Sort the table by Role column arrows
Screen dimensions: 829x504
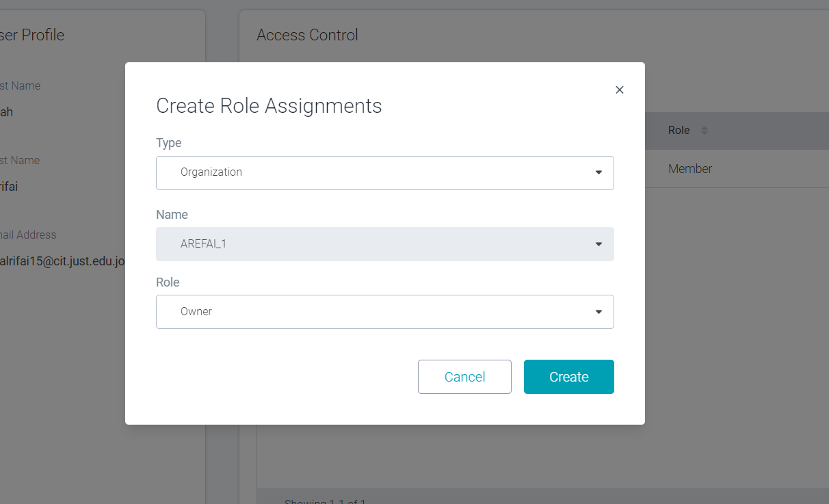pos(705,131)
